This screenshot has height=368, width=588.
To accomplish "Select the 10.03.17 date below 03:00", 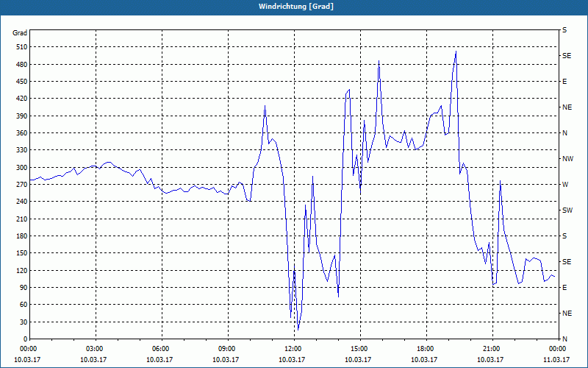I will (x=93, y=359).
